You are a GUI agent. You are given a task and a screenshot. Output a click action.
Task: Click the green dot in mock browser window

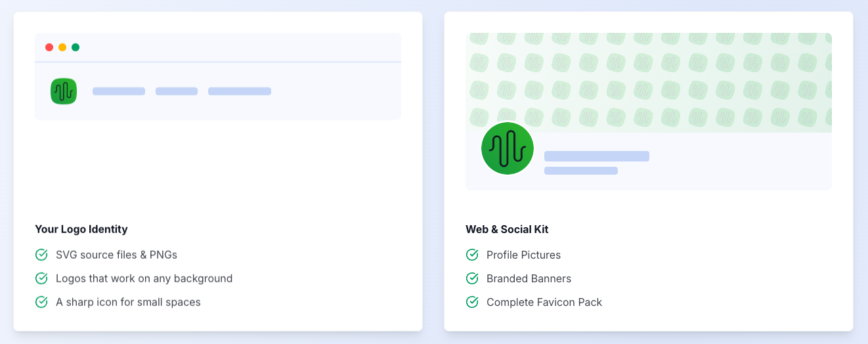pyautogui.click(x=76, y=47)
